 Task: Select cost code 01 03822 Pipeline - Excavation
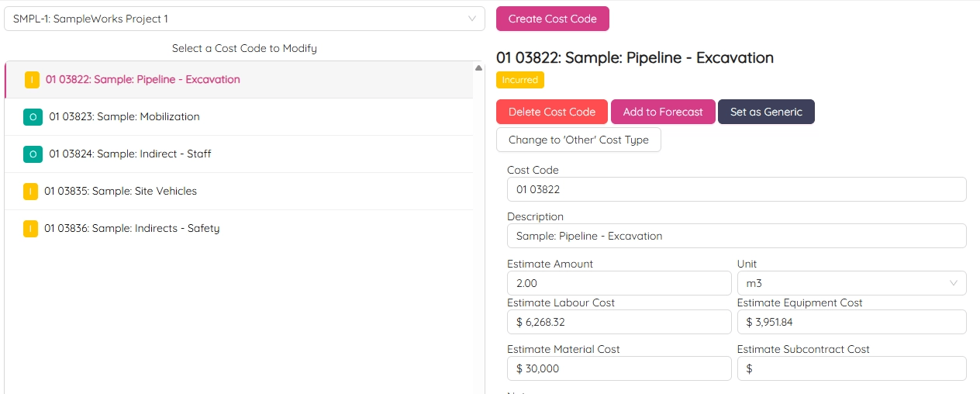239,80
